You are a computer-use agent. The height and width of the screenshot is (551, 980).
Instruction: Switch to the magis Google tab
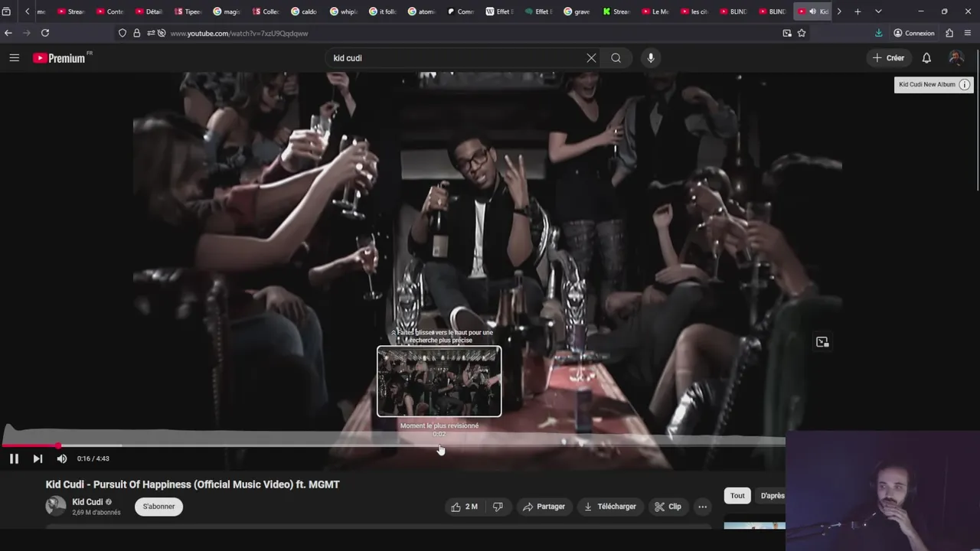pyautogui.click(x=227, y=11)
